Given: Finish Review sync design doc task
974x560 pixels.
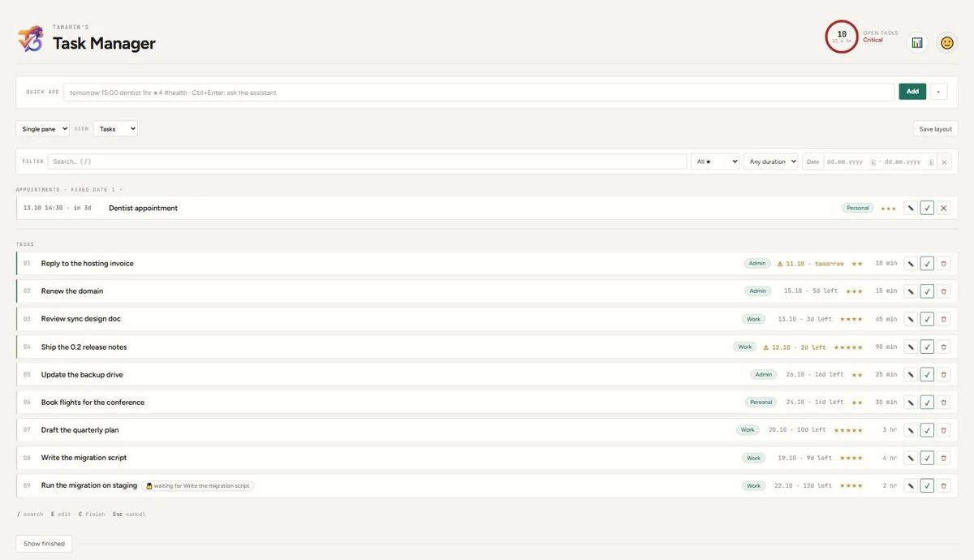Looking at the screenshot, I should pos(927,319).
